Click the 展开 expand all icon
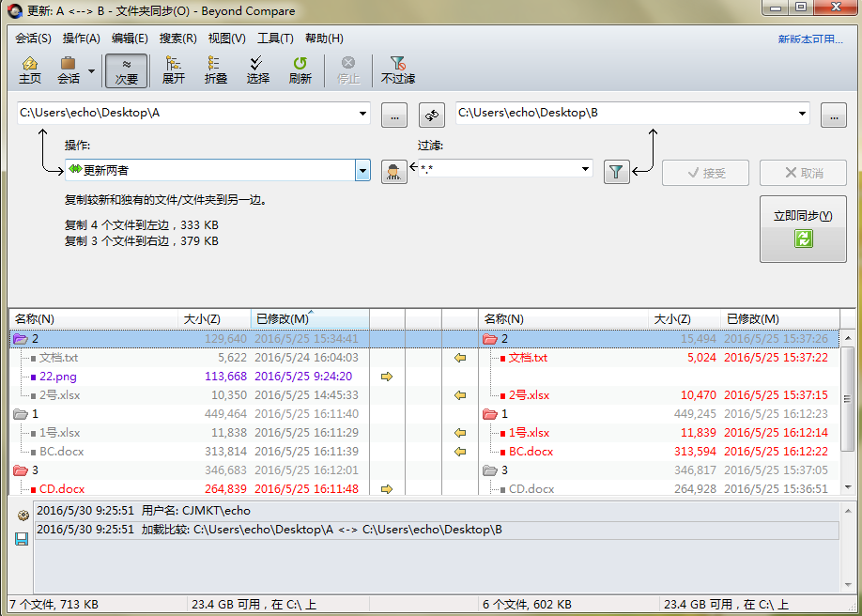This screenshot has height=616, width=862. (174, 70)
